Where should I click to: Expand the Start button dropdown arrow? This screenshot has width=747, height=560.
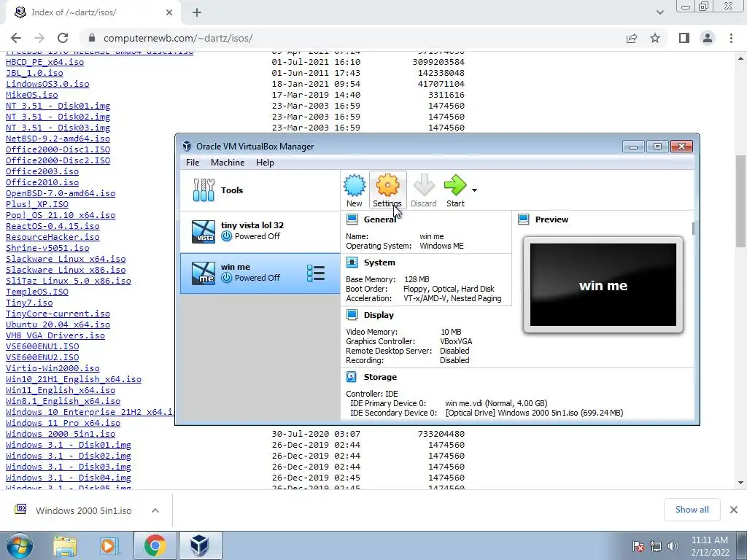tap(474, 190)
